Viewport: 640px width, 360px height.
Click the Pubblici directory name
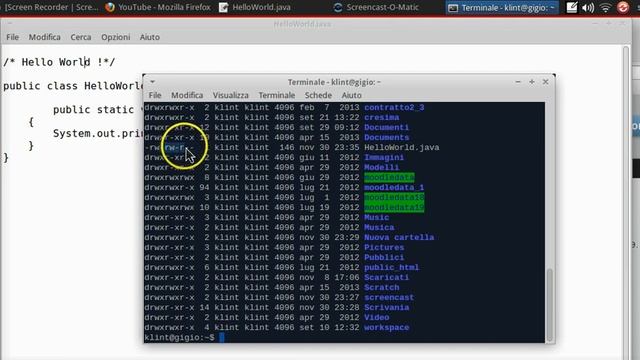(384, 258)
